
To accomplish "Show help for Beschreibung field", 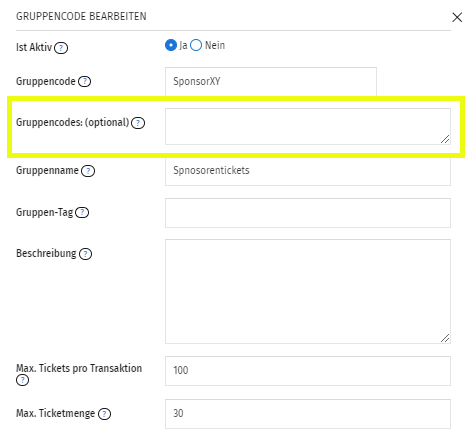I will coord(85,254).
